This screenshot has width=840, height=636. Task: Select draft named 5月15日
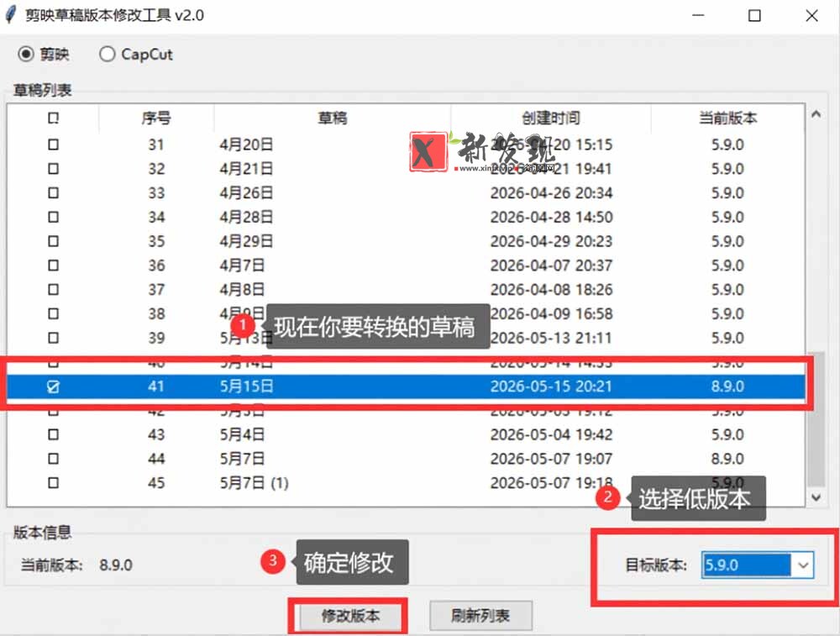[x=246, y=386]
